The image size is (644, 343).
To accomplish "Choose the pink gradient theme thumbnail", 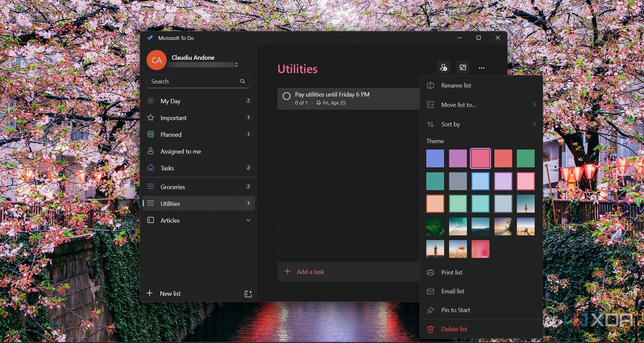I will 480,249.
